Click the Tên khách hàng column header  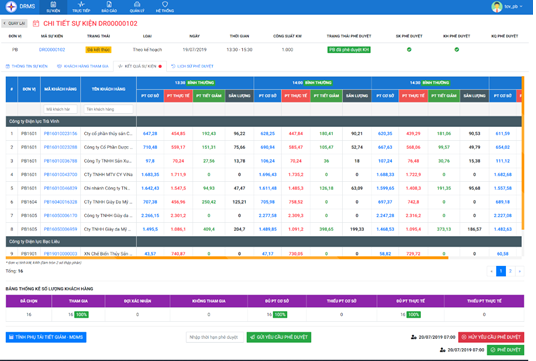click(x=108, y=89)
